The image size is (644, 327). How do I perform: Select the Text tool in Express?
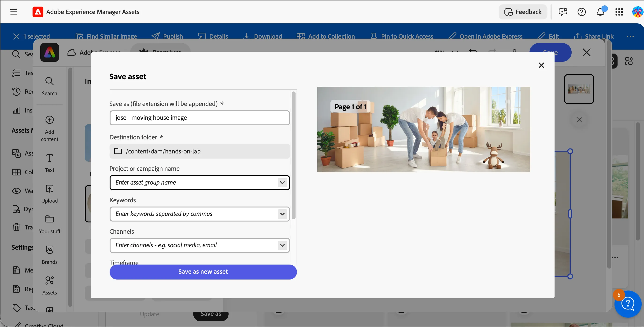pos(49,163)
